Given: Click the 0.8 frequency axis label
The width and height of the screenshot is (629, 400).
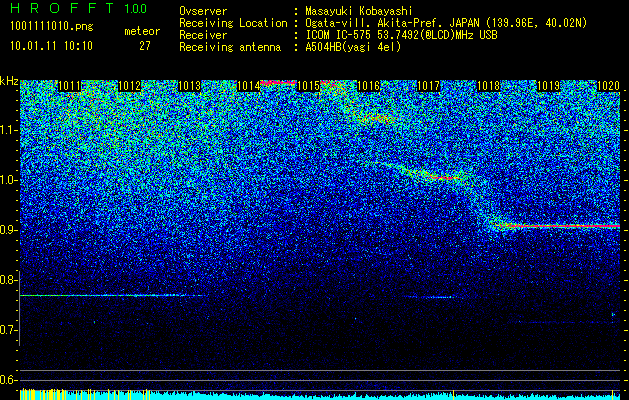Looking at the screenshot, I should [x=8, y=280].
